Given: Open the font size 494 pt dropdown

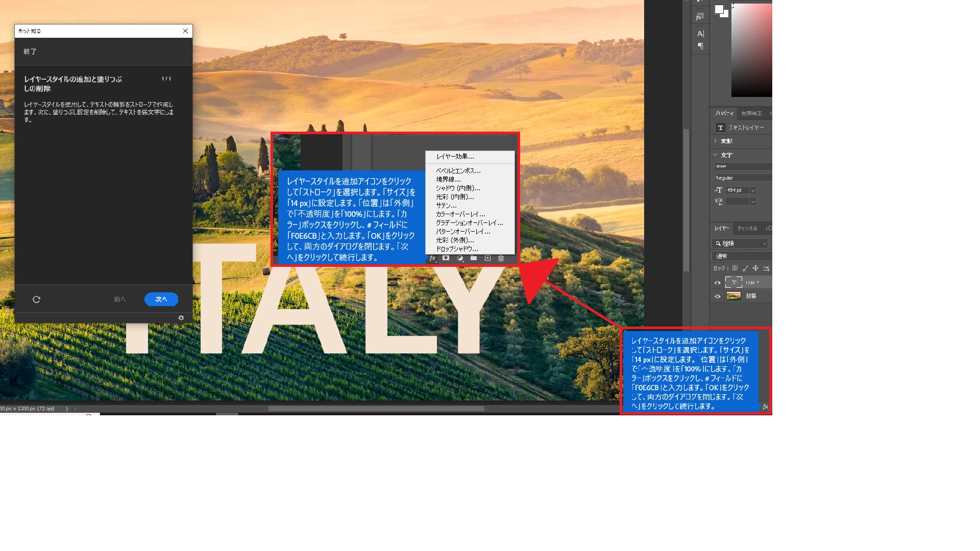Looking at the screenshot, I should pos(753,190).
